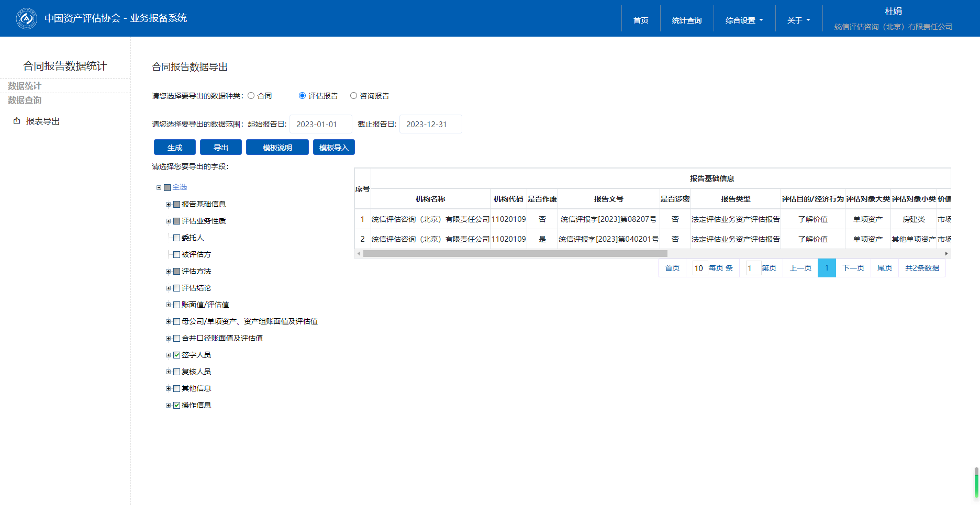Expand the 评估结论 tree node
The image size is (980, 505).
pyautogui.click(x=168, y=288)
